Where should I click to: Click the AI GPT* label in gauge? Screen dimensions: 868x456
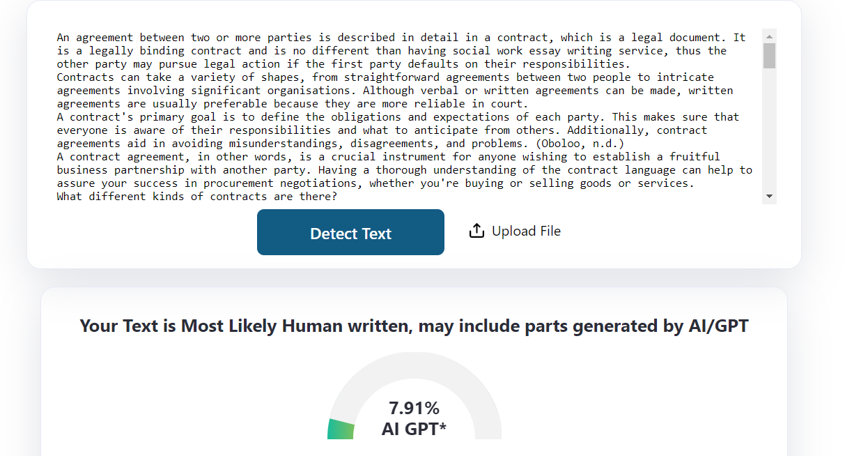414,429
